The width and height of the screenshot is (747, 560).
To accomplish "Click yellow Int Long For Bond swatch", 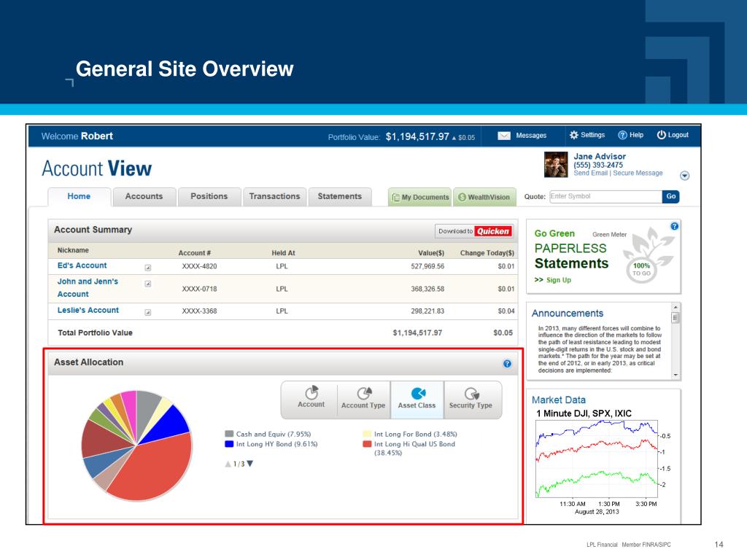I will tap(367, 434).
